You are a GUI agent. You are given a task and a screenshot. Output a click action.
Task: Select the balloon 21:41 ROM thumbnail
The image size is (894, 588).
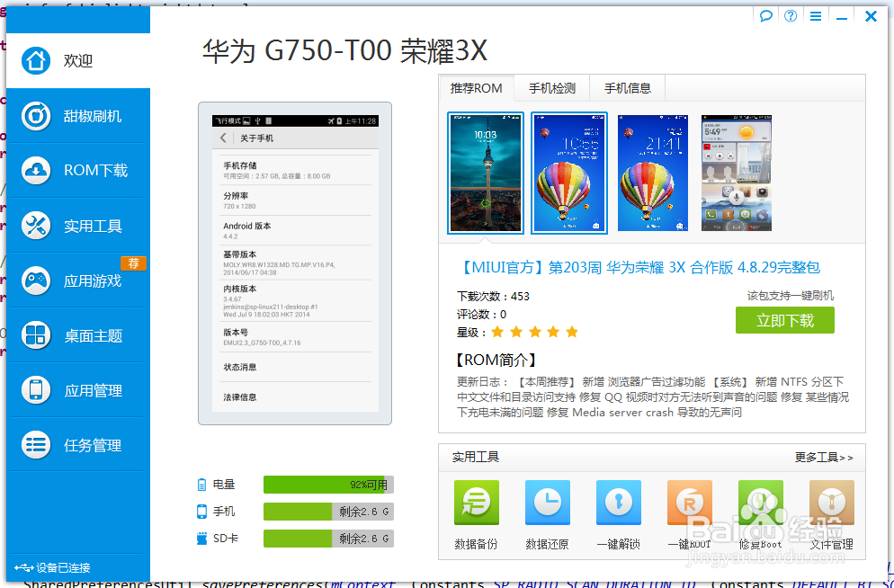pyautogui.click(x=653, y=174)
